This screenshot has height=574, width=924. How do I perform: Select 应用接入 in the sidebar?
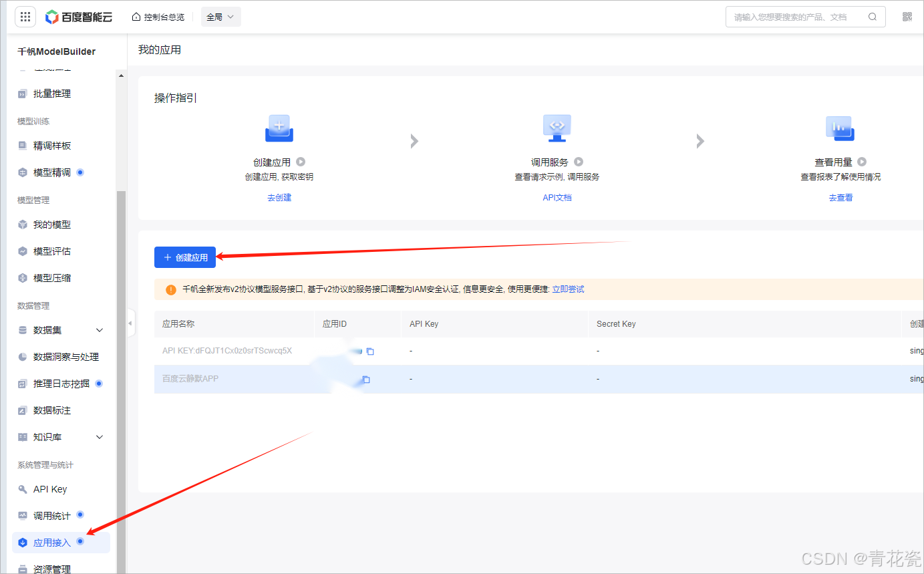61,543
